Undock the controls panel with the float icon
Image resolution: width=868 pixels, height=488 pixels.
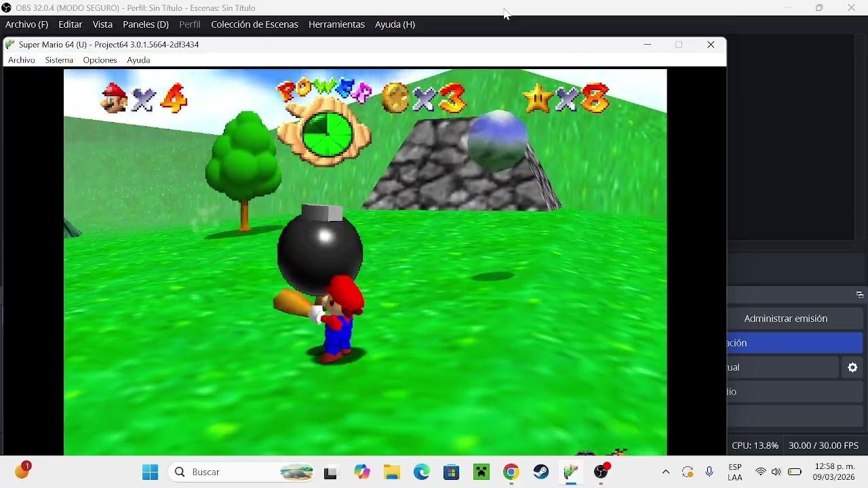click(859, 295)
